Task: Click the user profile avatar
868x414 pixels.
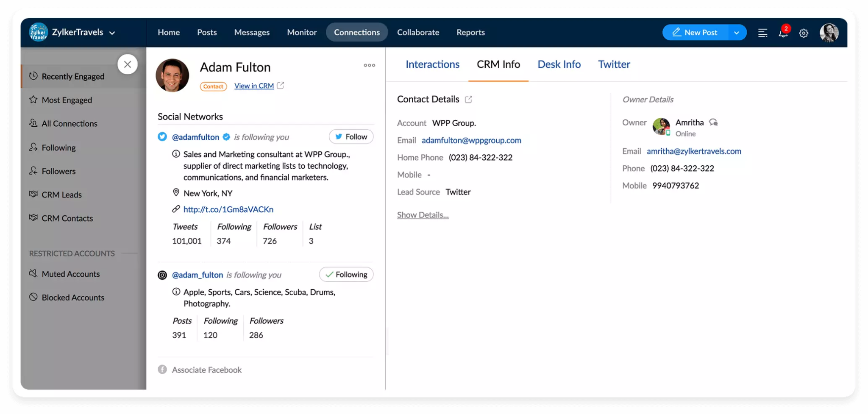Action: [829, 33]
